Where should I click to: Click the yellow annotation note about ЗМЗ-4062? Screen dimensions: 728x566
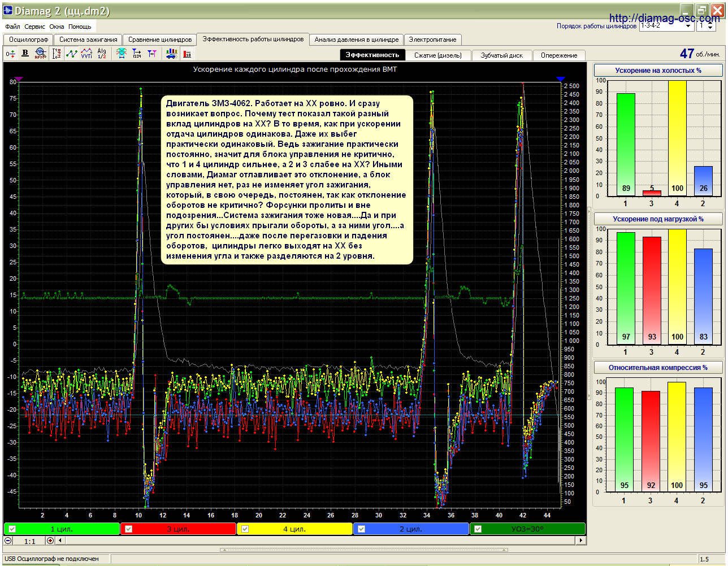click(287, 180)
